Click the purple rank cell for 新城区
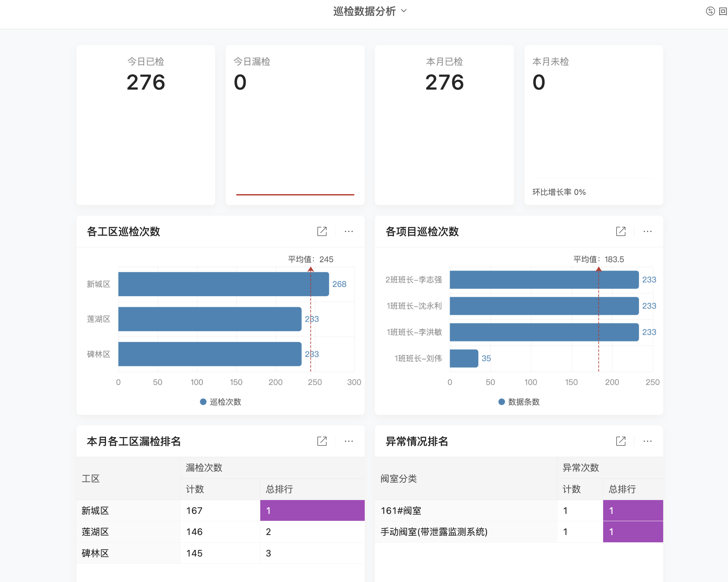Viewport: 728px width, 582px height. pyautogui.click(x=312, y=511)
